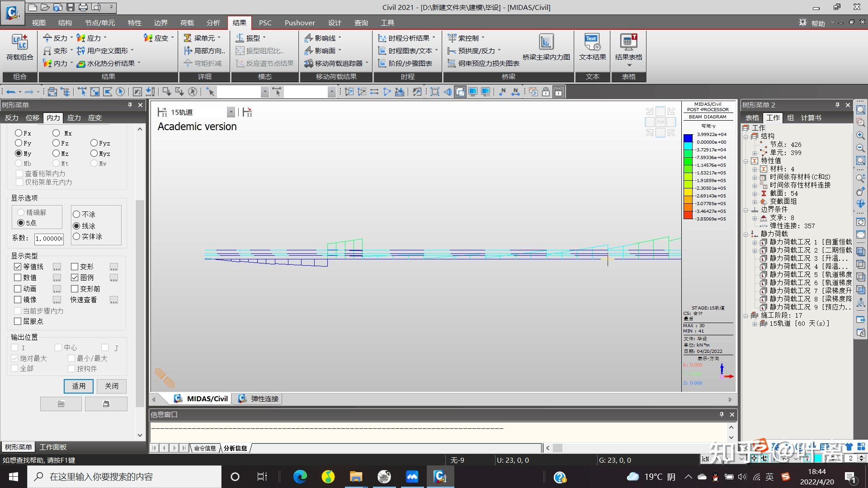Click the 水化热分析结果 icon
868x488 pixels.
point(81,63)
